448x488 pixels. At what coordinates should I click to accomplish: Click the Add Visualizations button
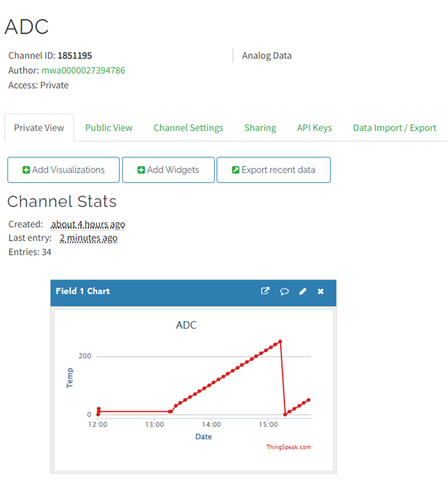[x=63, y=170]
